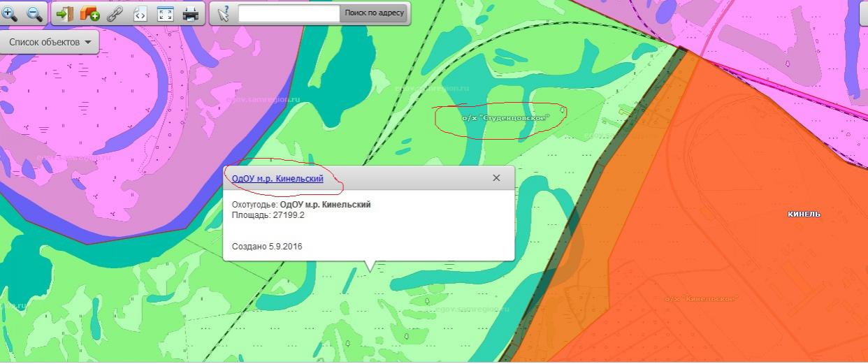Click the partially visible button at top right

864,13
